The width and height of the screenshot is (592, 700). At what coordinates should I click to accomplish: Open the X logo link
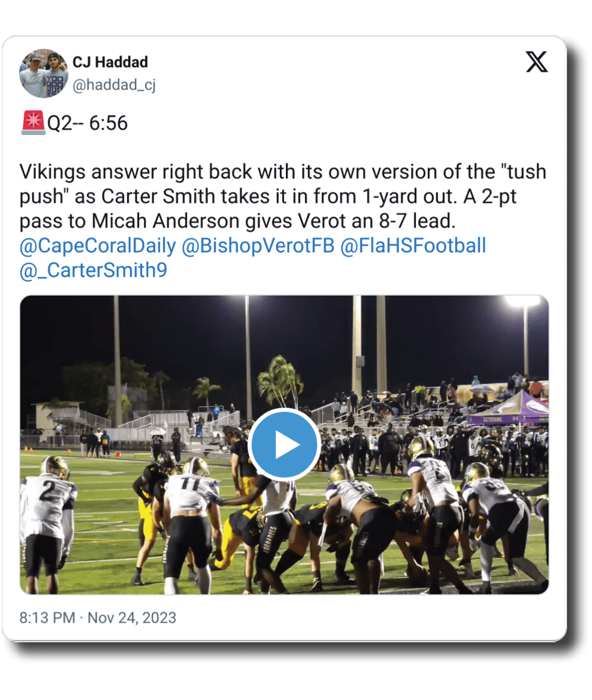pyautogui.click(x=537, y=62)
